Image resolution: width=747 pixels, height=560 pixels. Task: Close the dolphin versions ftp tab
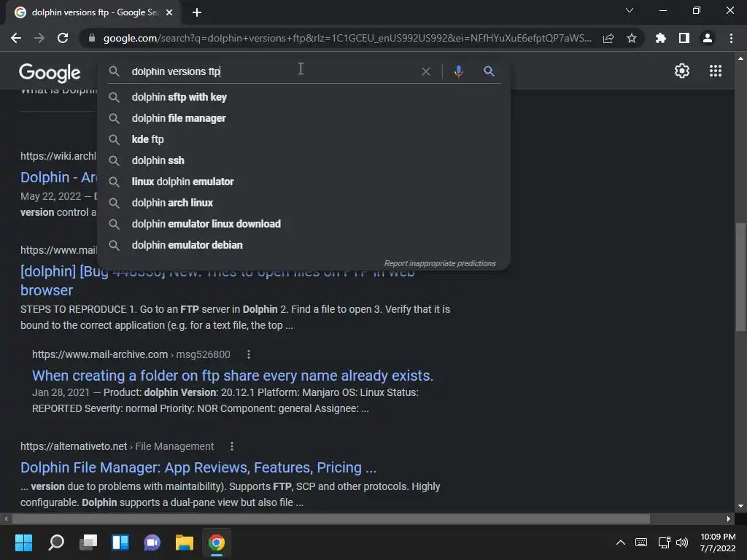click(x=169, y=12)
